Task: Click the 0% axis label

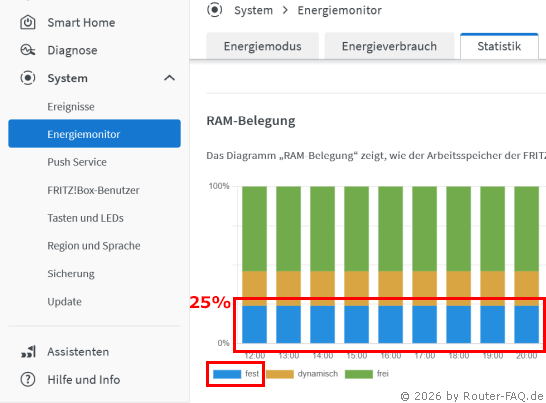Action: click(223, 343)
